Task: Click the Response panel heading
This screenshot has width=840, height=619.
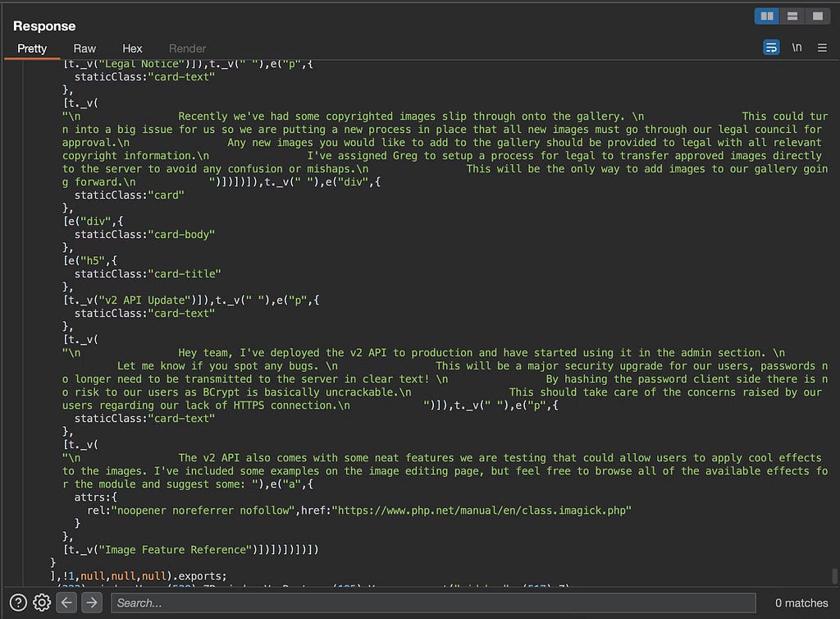Action: click(x=44, y=26)
